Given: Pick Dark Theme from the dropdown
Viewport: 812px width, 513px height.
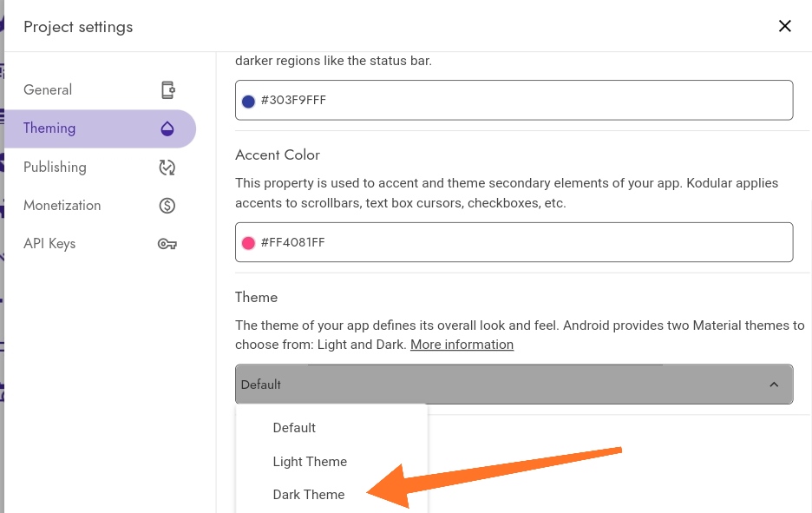Looking at the screenshot, I should point(309,495).
